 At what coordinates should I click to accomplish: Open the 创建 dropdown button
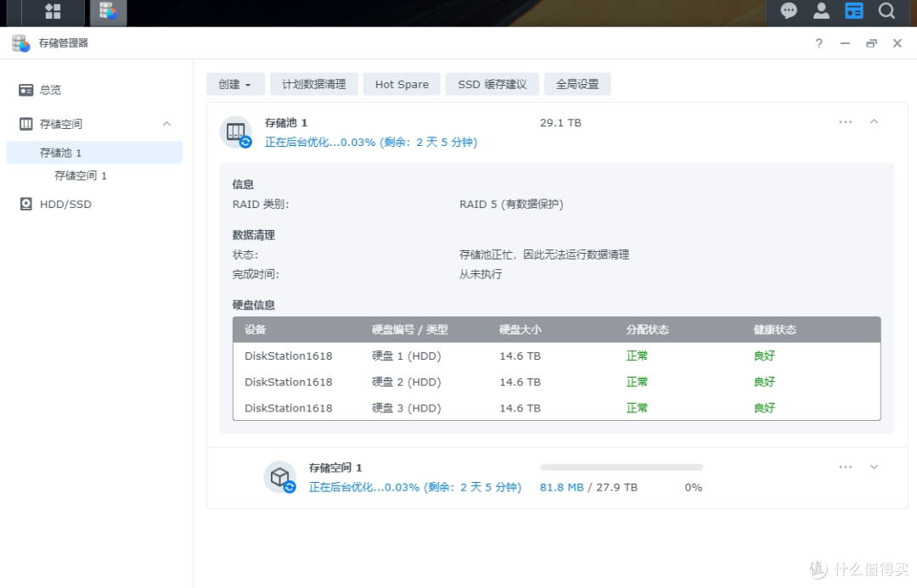pyautogui.click(x=235, y=84)
